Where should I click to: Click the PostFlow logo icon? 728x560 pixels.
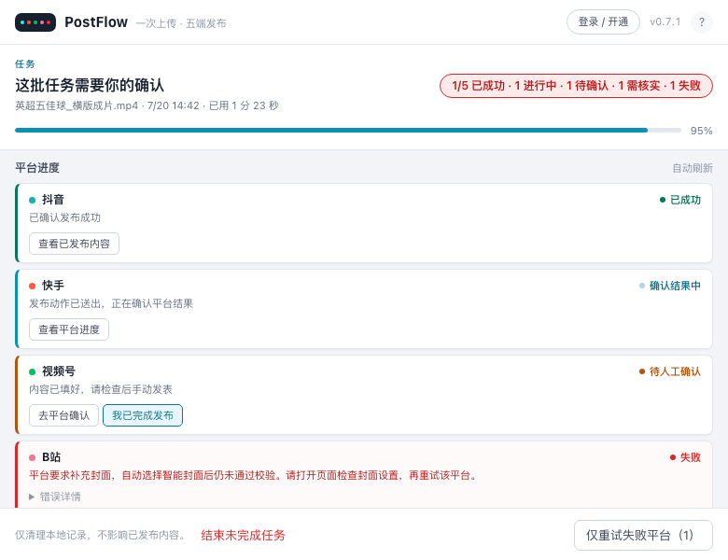pyautogui.click(x=35, y=22)
